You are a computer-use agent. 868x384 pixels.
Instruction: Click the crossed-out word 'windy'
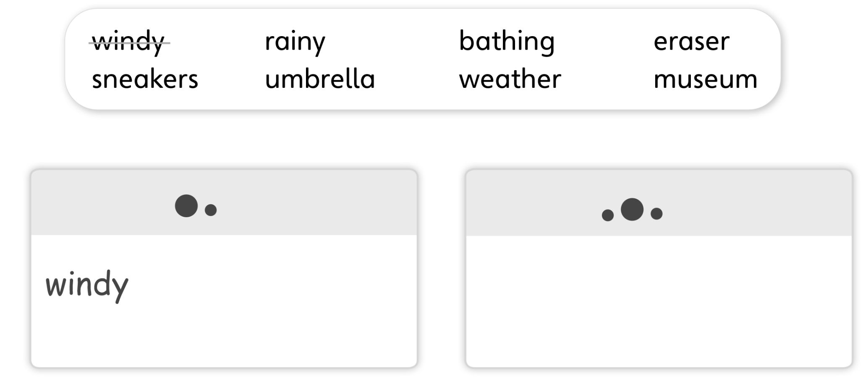point(128,41)
